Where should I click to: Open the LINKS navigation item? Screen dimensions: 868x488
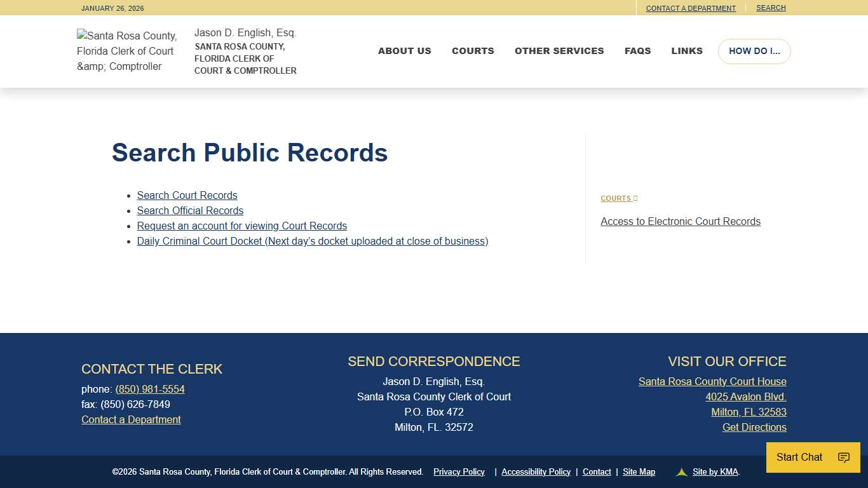click(686, 51)
